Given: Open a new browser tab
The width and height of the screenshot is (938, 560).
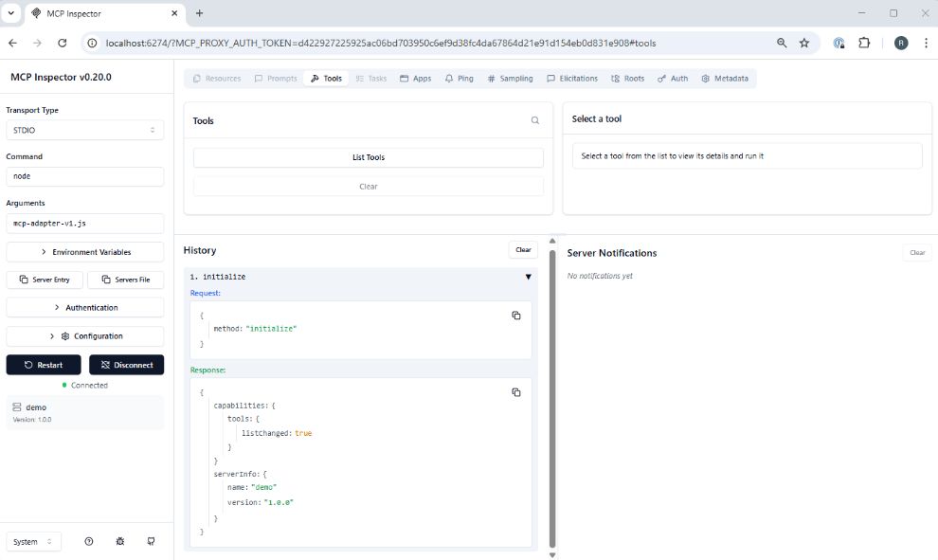Looking at the screenshot, I should (x=199, y=13).
